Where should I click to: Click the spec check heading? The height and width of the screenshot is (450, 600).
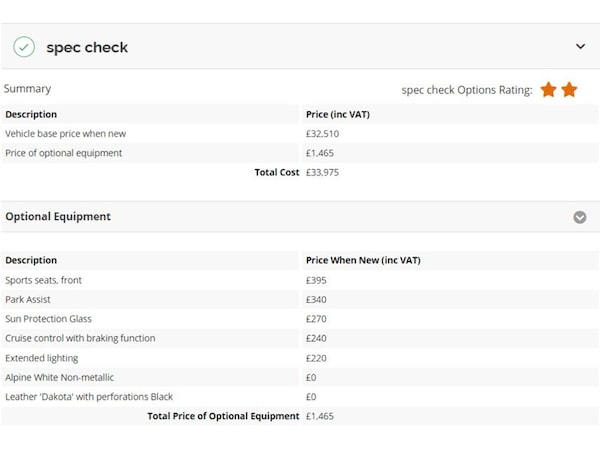(x=87, y=47)
